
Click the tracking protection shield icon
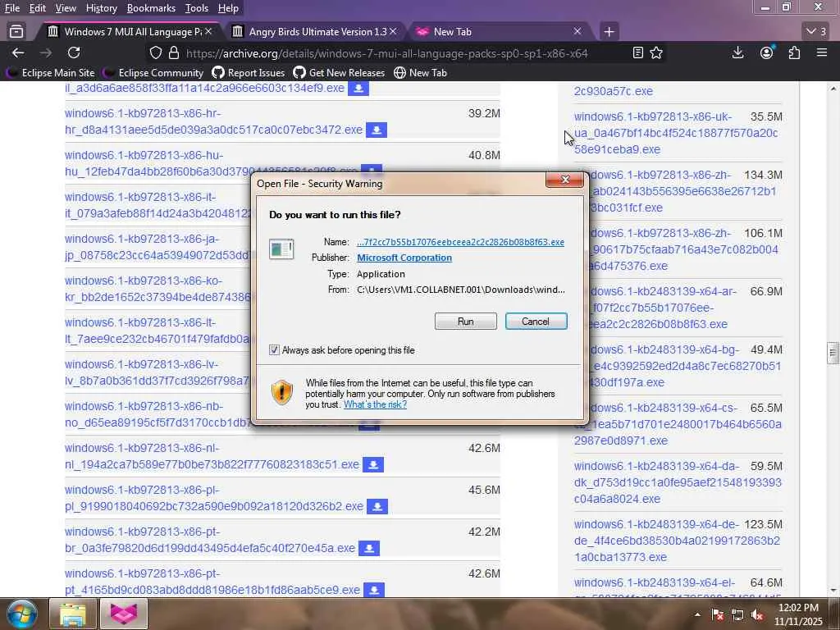155,53
